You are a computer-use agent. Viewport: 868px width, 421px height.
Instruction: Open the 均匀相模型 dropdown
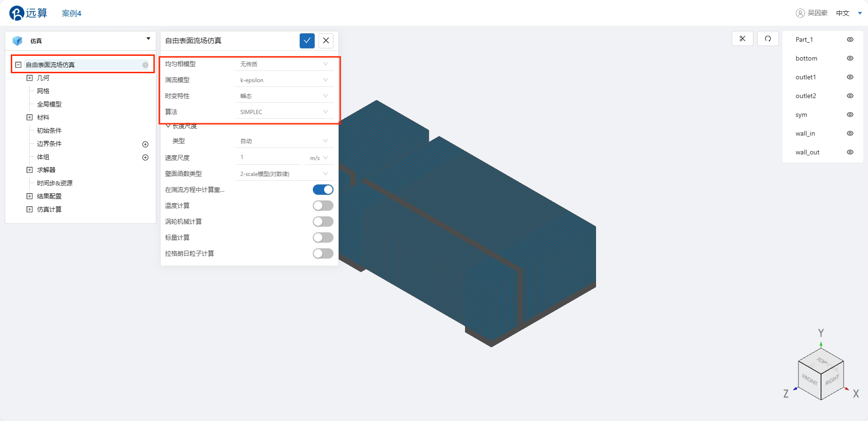click(284, 64)
